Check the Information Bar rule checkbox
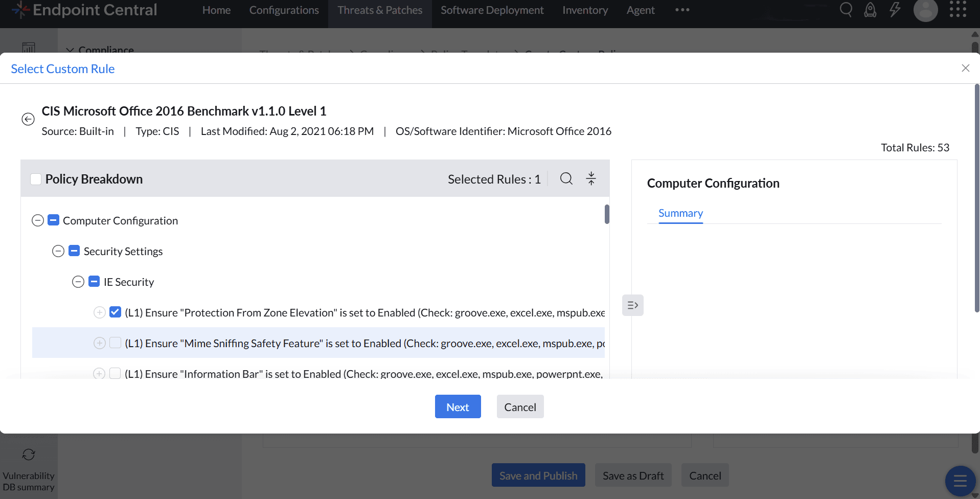 point(116,373)
